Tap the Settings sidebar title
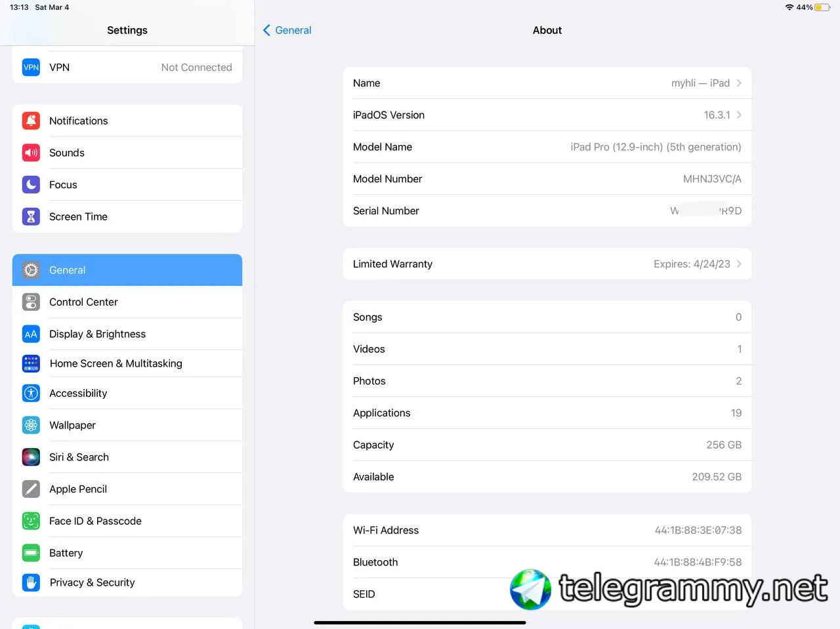The height and width of the screenshot is (629, 840). click(127, 30)
